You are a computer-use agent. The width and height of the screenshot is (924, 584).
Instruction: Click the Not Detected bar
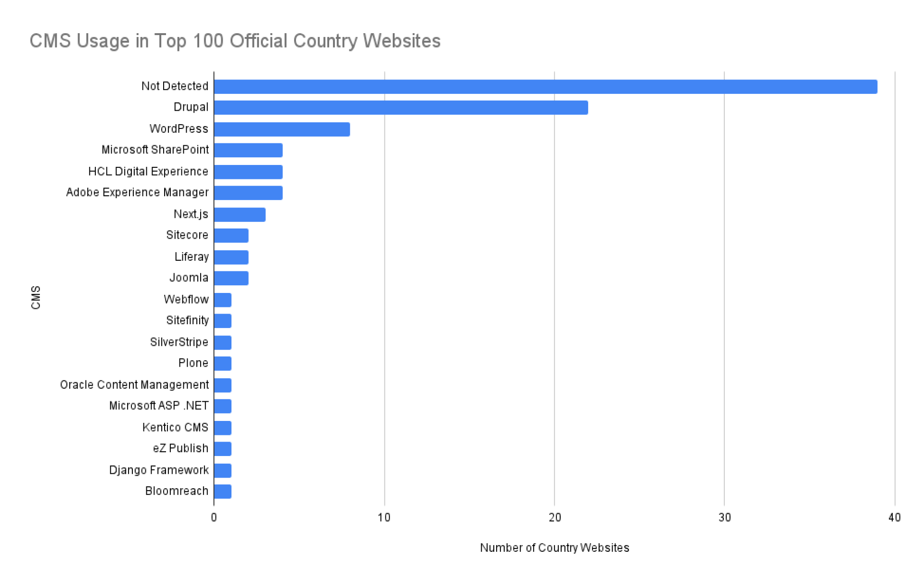pos(545,87)
